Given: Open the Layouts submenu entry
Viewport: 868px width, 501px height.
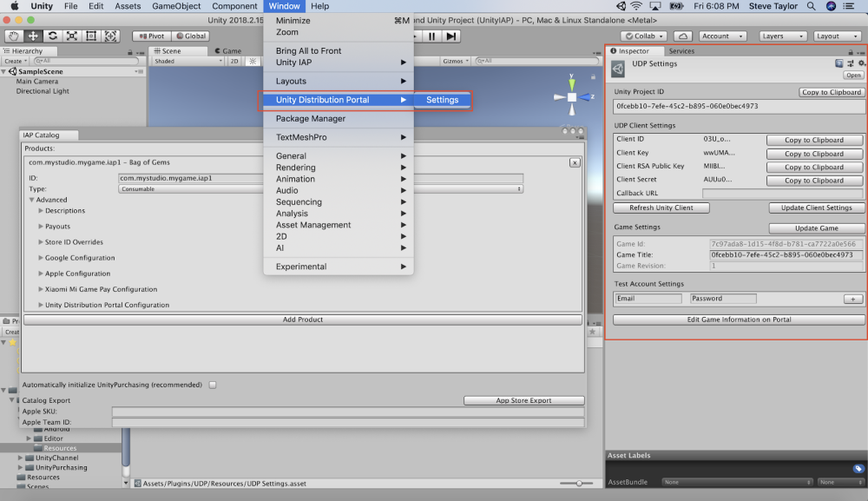Looking at the screenshot, I should point(339,81).
